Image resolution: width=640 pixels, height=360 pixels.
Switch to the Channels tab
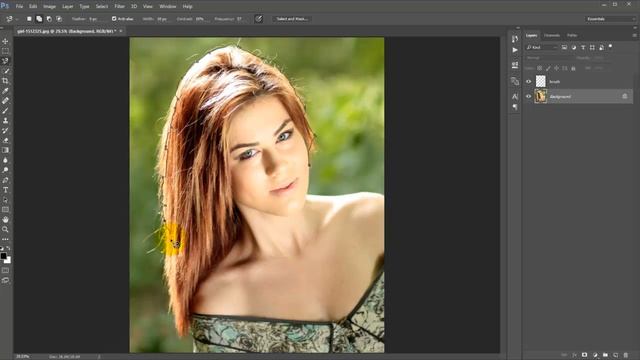552,36
